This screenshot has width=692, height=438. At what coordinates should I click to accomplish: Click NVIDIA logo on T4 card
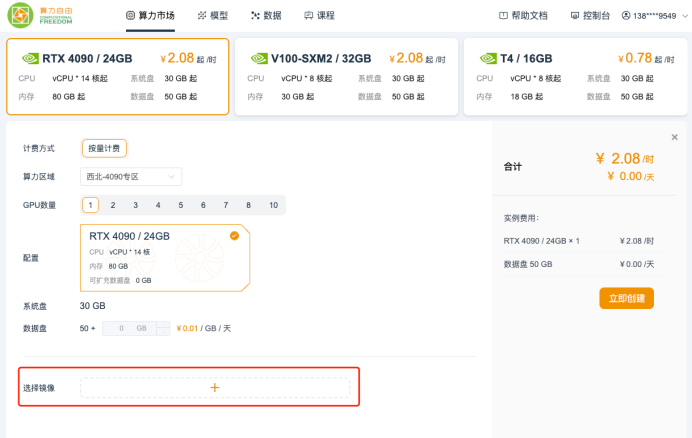pyautogui.click(x=489, y=58)
